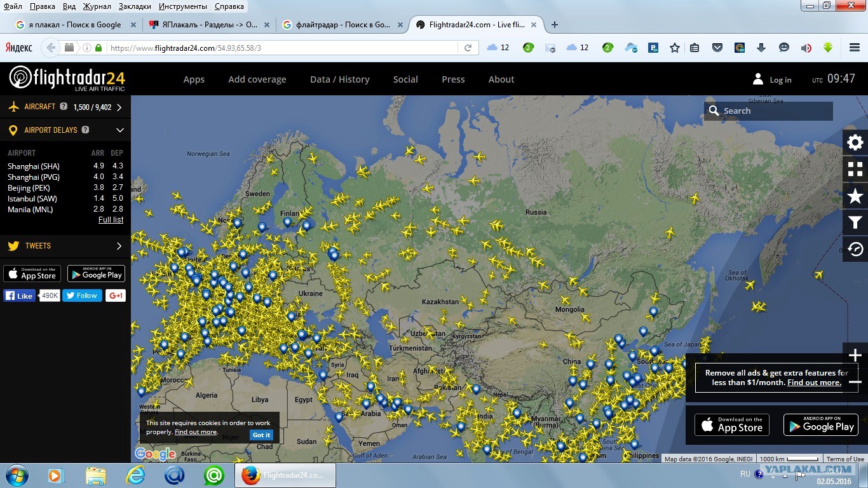
Task: Open the Закладки menu
Action: coord(134,6)
